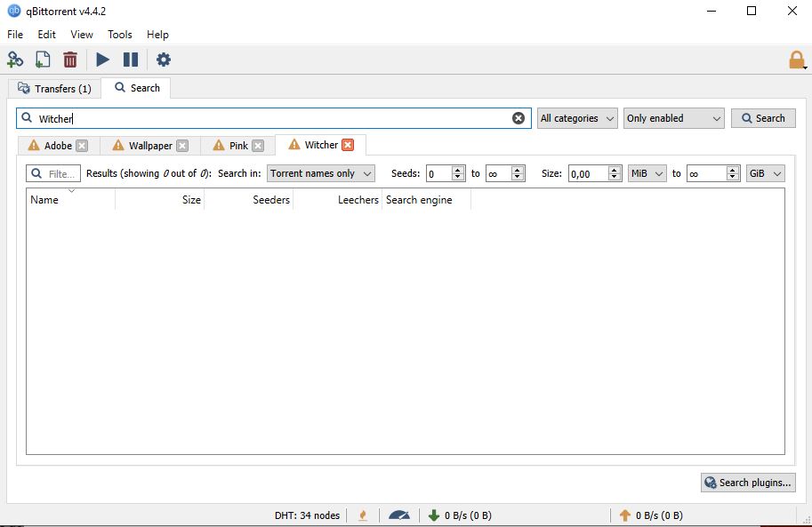Click the padlock Lock UI icon

pyautogui.click(x=797, y=60)
